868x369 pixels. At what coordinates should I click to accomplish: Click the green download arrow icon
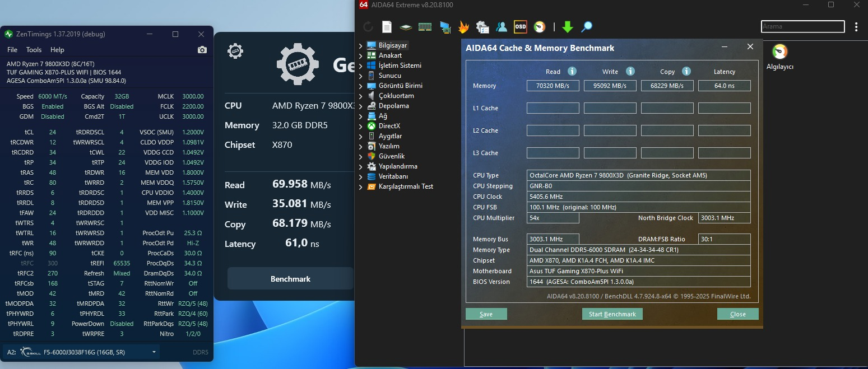point(568,26)
